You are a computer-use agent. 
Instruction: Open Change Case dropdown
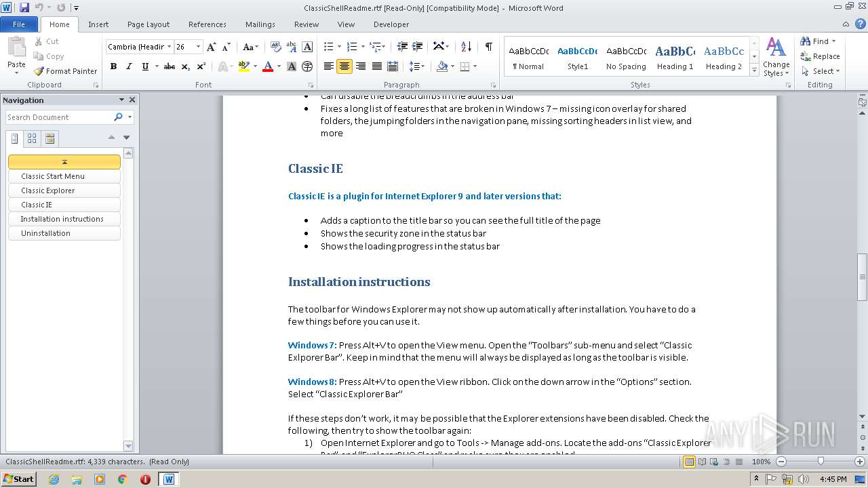pos(250,47)
